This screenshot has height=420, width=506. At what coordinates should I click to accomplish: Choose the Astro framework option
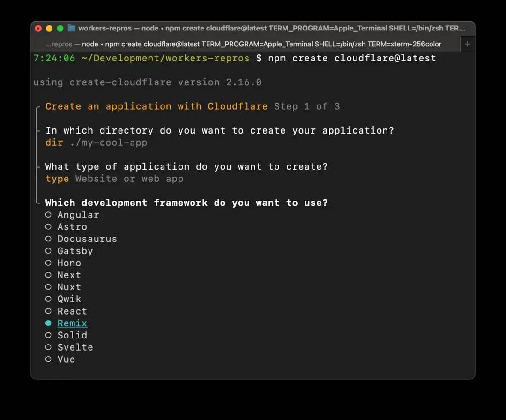click(72, 227)
